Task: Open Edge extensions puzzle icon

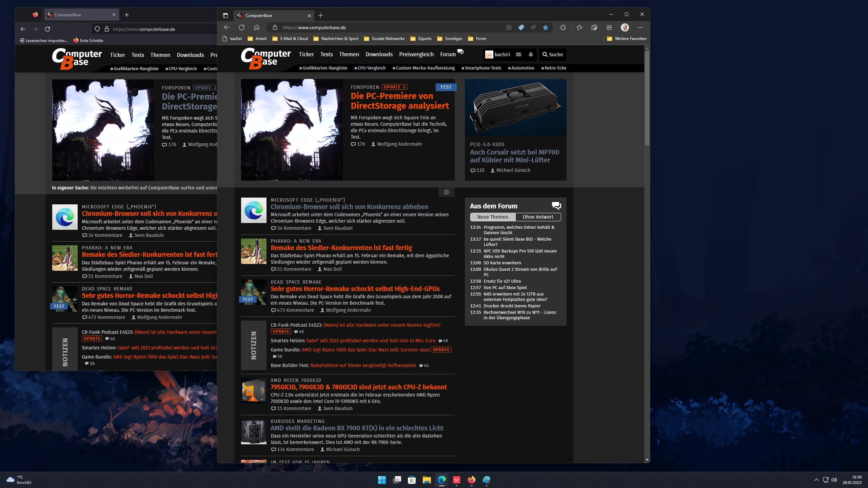Action: pyautogui.click(x=563, y=27)
